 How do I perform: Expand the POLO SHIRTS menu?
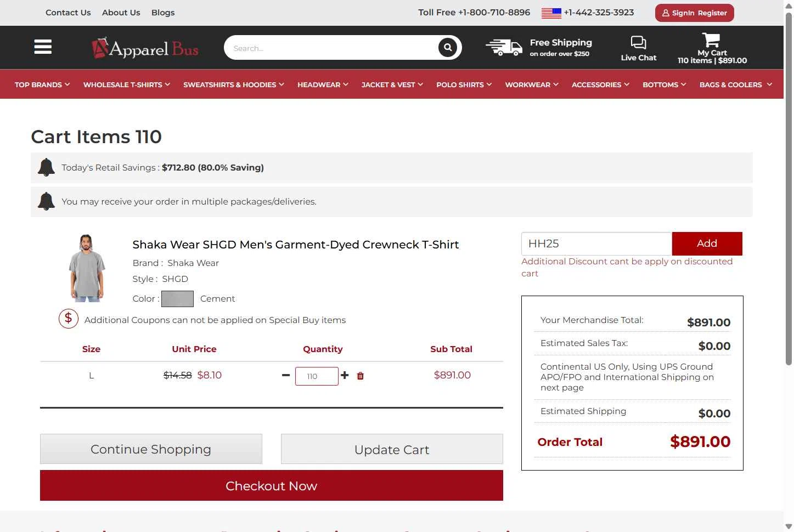click(464, 84)
